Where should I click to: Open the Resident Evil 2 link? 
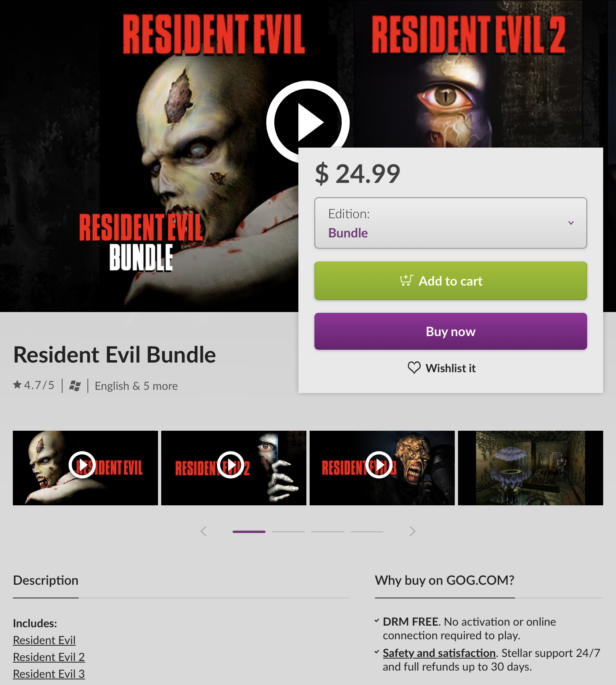pos(49,657)
